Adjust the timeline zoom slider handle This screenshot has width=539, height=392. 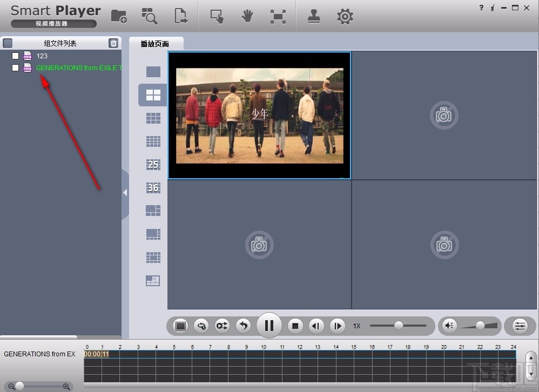pyautogui.click(x=19, y=386)
